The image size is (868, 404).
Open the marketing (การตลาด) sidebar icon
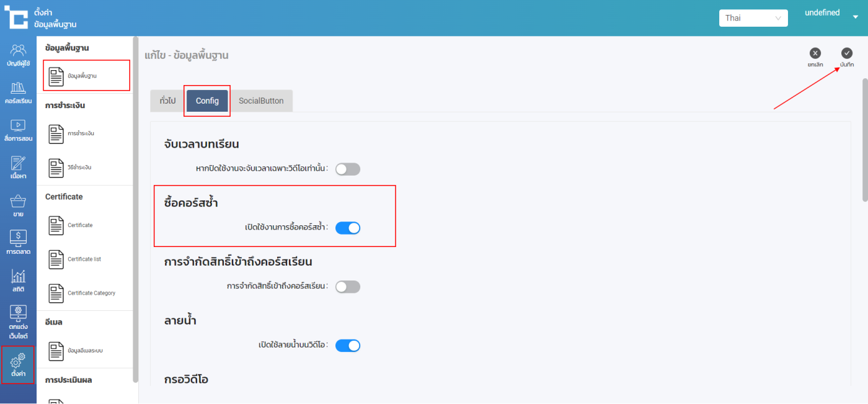18,243
